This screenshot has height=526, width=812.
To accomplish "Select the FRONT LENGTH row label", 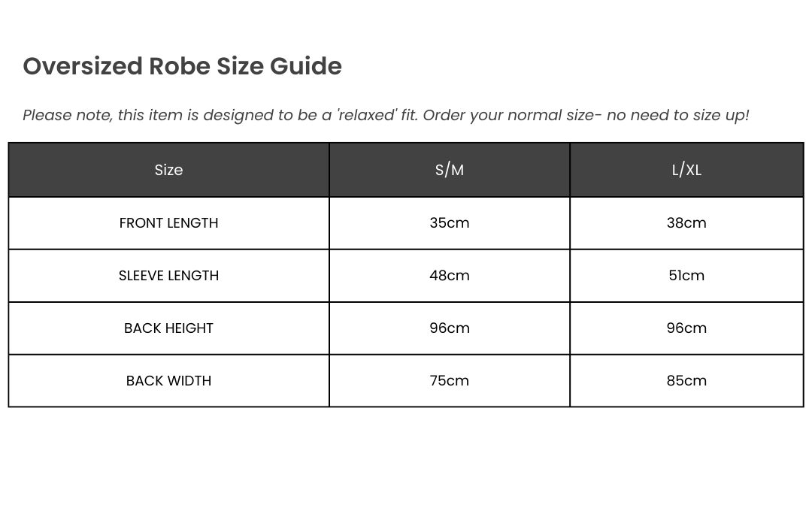I will [x=168, y=223].
